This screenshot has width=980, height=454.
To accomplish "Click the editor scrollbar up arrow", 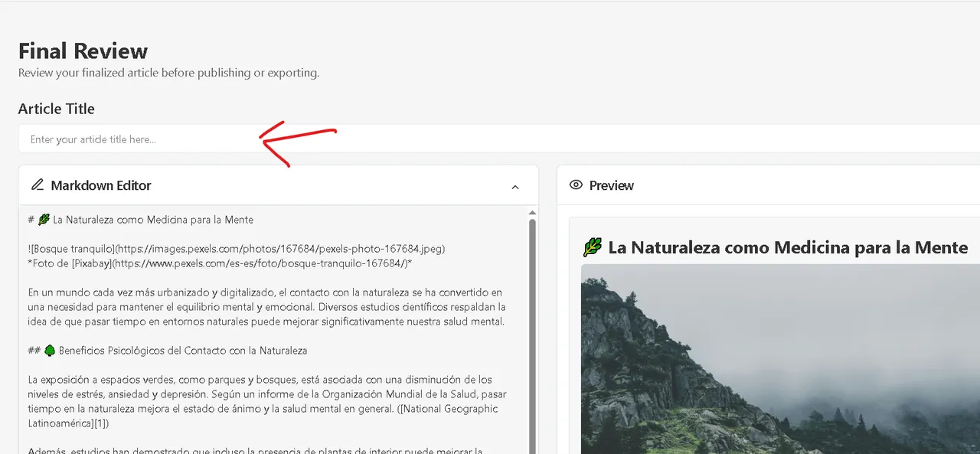I will click(533, 213).
